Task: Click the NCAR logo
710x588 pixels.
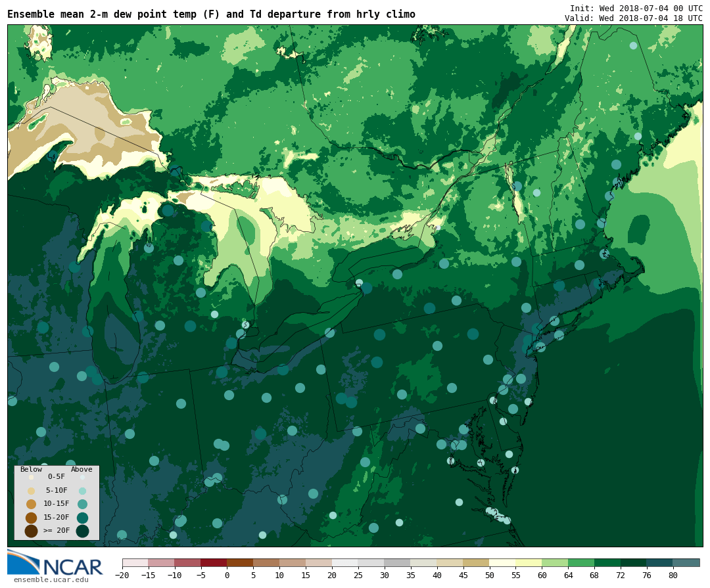Action: tap(55, 563)
